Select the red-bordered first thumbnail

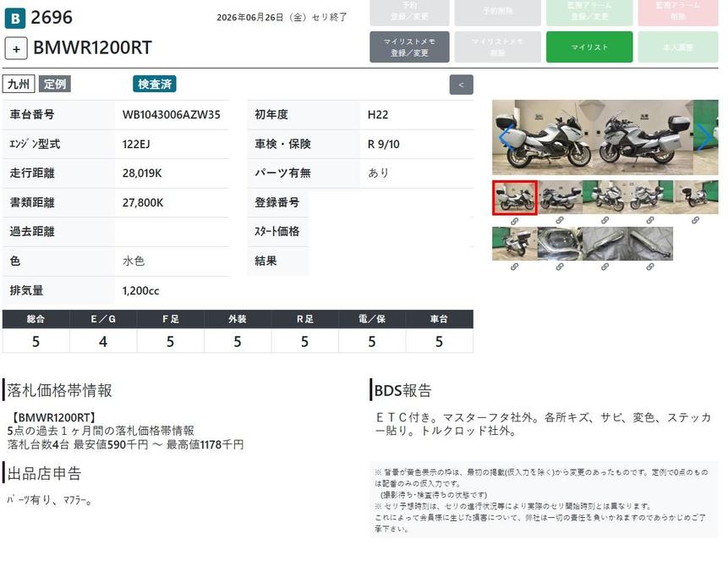point(515,198)
